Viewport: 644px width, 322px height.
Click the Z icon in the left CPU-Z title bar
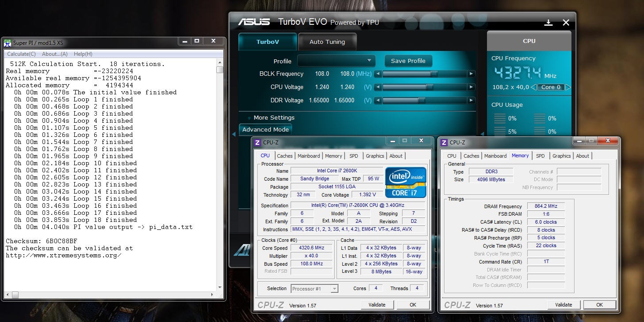[258, 142]
